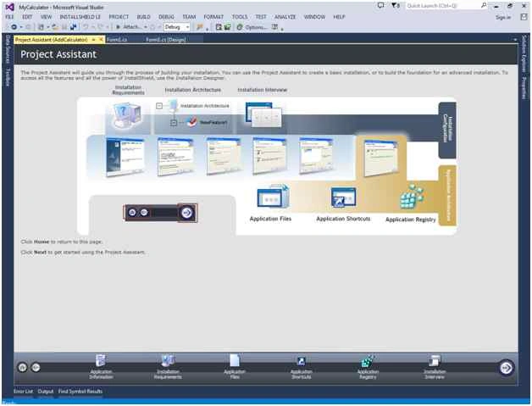
Task: Click the Navigate Backward toolbar button
Action: pos(14,27)
